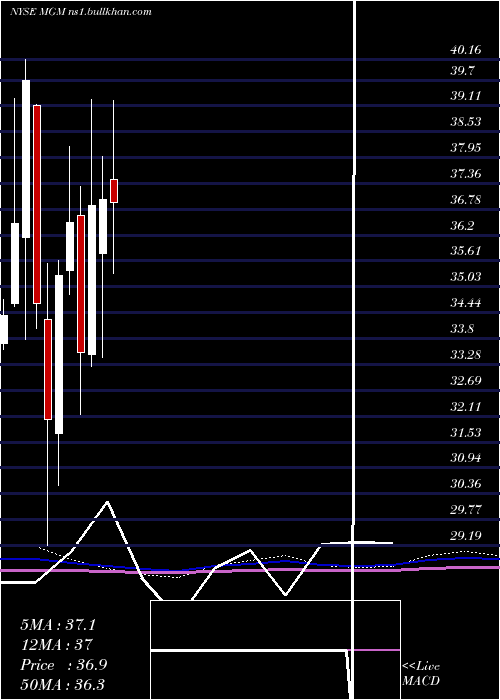
Task: Click the 31.53 price axis label
Action: point(466,432)
